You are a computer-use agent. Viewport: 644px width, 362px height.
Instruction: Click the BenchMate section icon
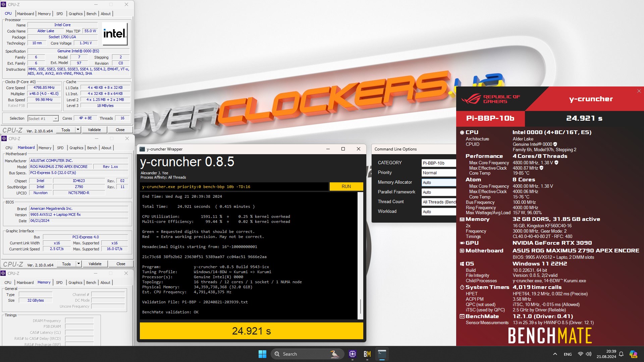[x=462, y=316]
